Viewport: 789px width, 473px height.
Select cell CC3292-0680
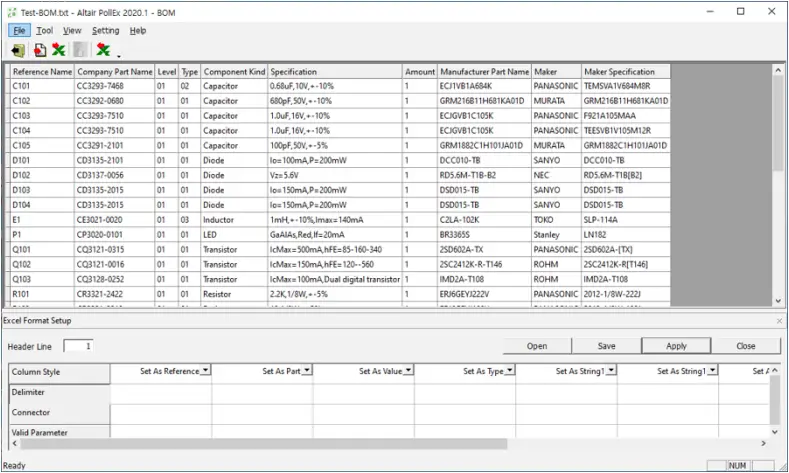click(115, 101)
